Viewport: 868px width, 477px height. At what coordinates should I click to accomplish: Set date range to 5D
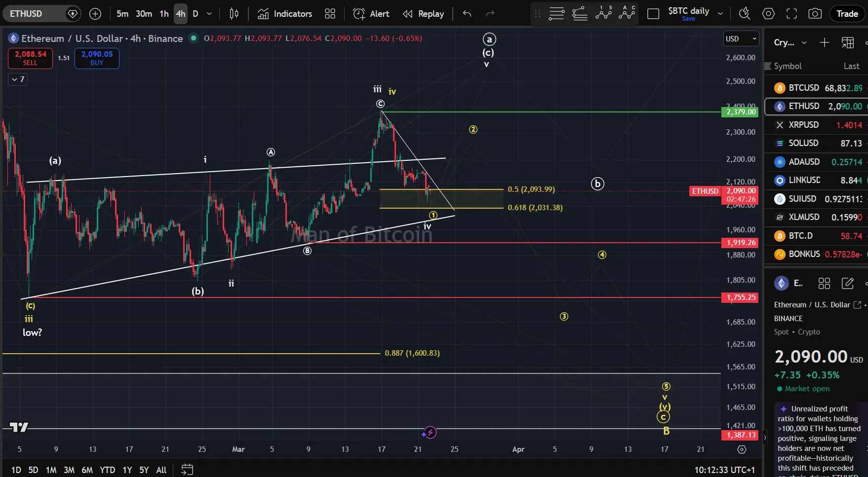33,470
